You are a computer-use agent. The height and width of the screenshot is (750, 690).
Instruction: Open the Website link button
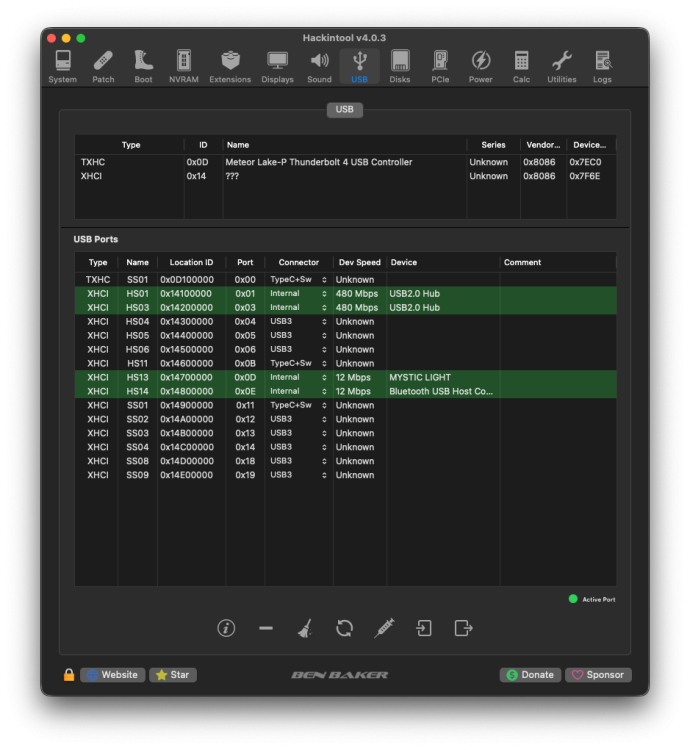[113, 675]
